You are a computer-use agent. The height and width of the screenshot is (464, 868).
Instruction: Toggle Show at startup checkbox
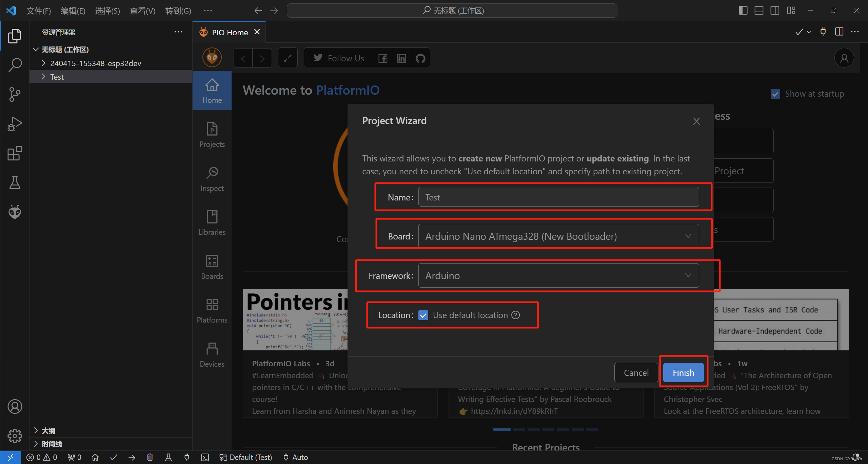(x=775, y=94)
